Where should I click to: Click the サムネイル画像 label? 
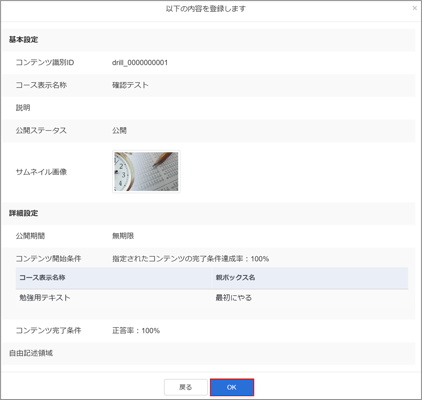(41, 172)
